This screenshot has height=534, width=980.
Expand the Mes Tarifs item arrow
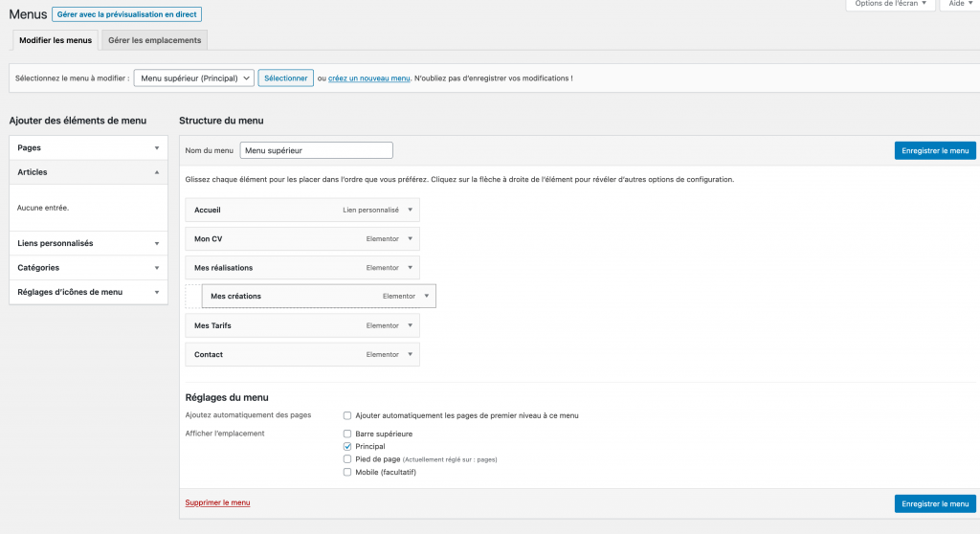[410, 325]
